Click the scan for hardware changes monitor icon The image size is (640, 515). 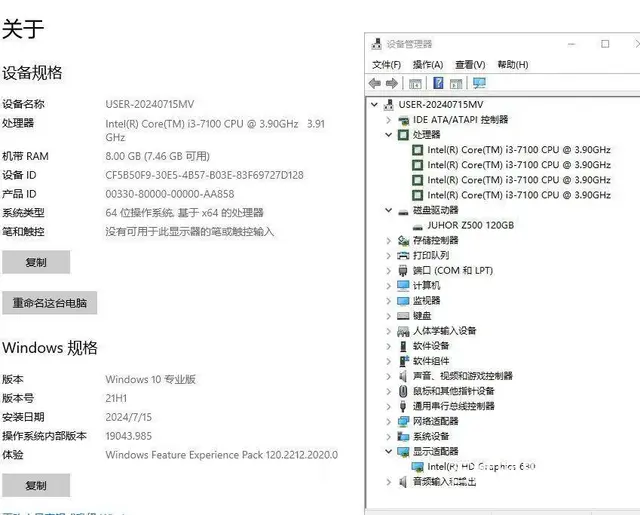(479, 83)
